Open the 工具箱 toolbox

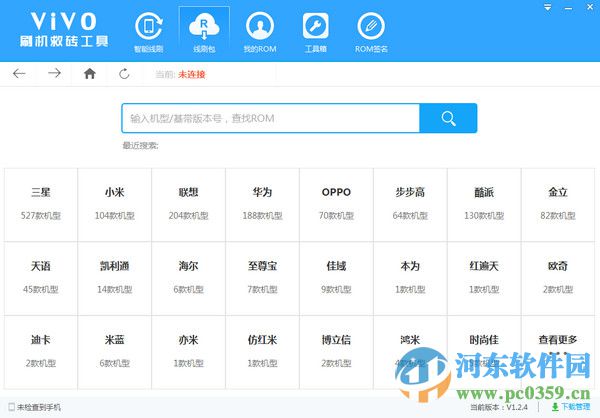pyautogui.click(x=315, y=32)
